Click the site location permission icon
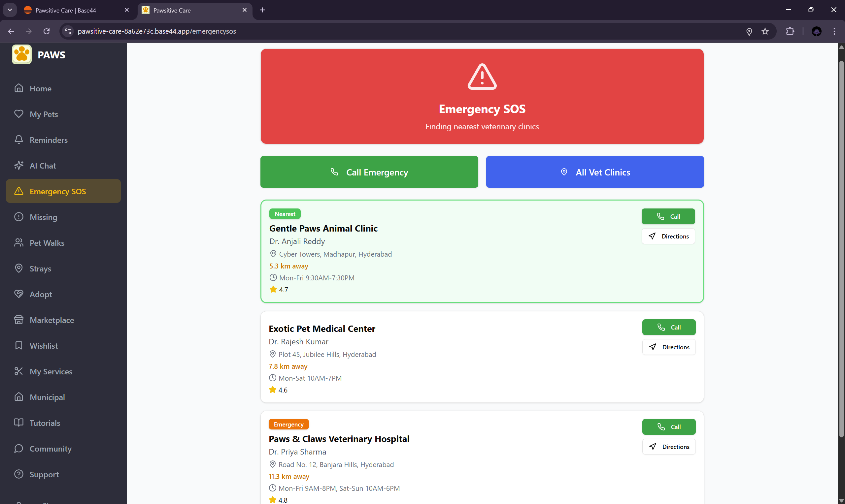The image size is (845, 504). tap(749, 31)
